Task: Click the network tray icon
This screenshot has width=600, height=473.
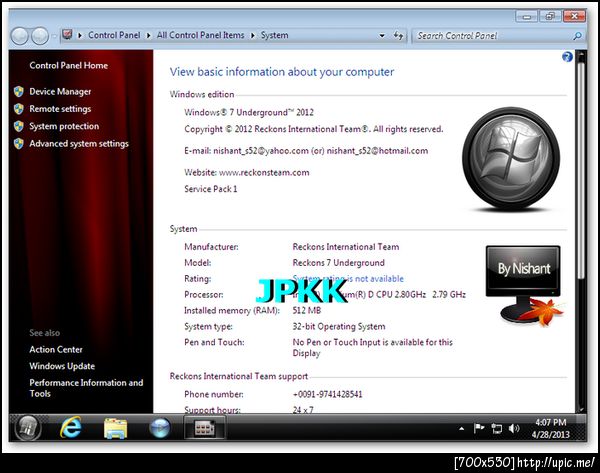Action: point(496,429)
